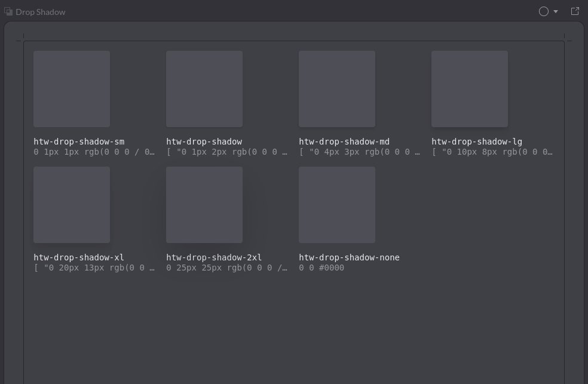Image resolution: width=588 pixels, height=384 pixels.
Task: Select the htw-drop-shadow preview square
Action: [x=204, y=89]
